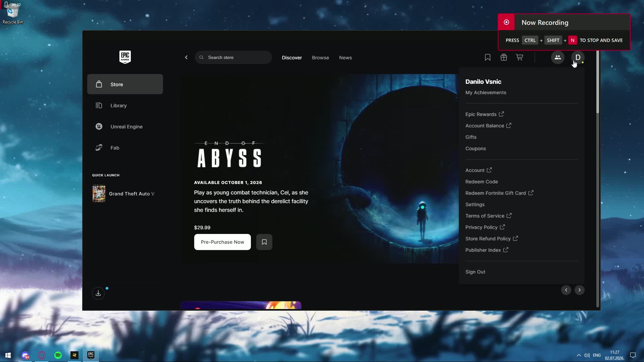This screenshot has height=362, width=644.
Task: Click the Search store field
Action: (x=233, y=57)
